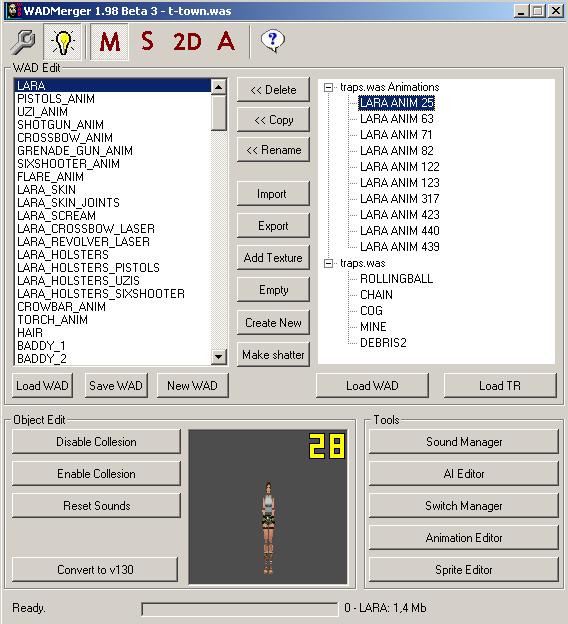Select HAIR in object list
568x624 pixels.
coord(113,333)
